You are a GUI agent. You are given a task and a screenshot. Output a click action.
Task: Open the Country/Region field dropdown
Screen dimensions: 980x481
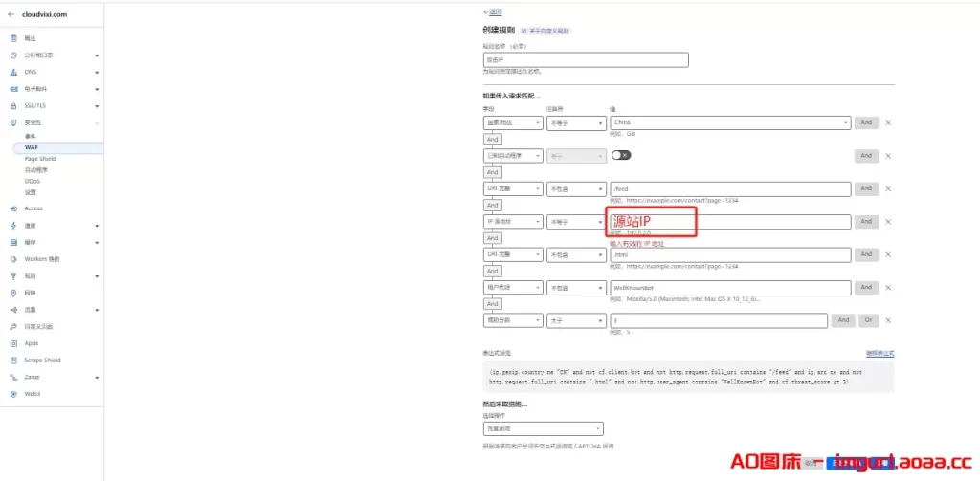(513, 123)
